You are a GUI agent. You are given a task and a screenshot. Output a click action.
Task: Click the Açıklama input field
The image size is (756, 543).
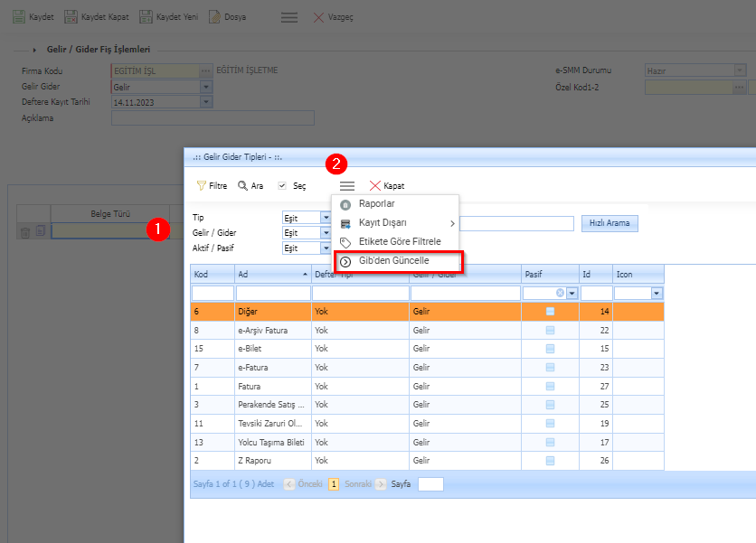213,118
